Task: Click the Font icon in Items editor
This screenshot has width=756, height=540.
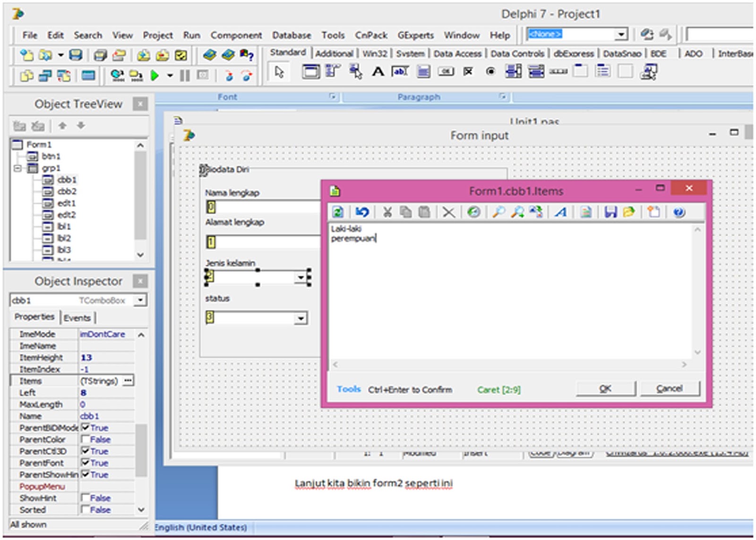Action: (561, 212)
